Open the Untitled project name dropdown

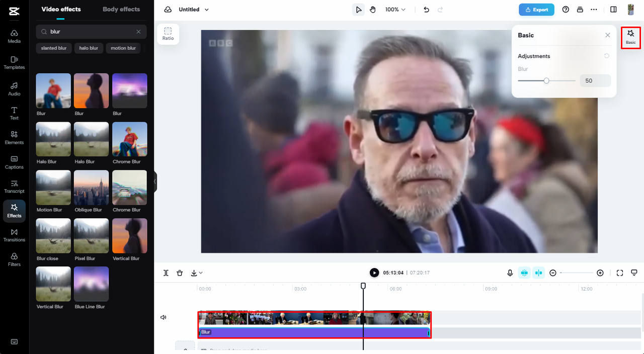click(x=194, y=10)
